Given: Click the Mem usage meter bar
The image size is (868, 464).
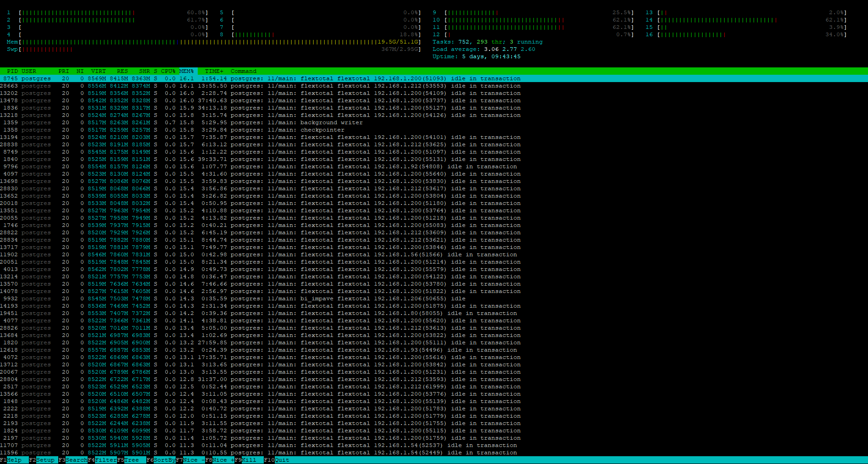Looking at the screenshot, I should click(x=214, y=42).
